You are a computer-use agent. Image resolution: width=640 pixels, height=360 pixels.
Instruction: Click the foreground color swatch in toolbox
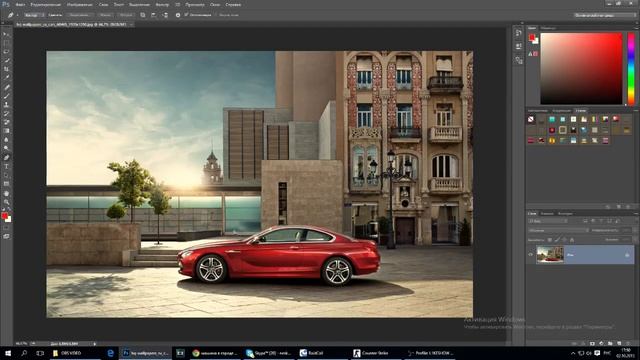point(4,216)
